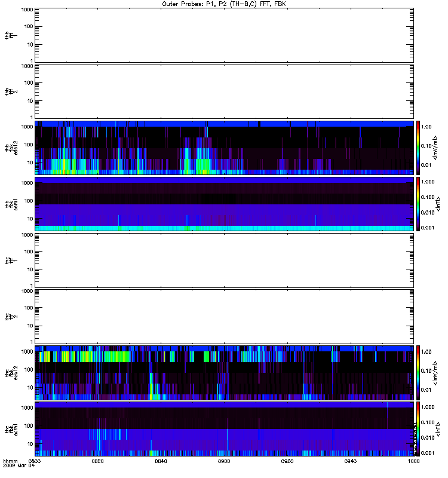Click "0.010" on the thc scm1 color bar
The image size is (448, 478).
tap(428, 438)
